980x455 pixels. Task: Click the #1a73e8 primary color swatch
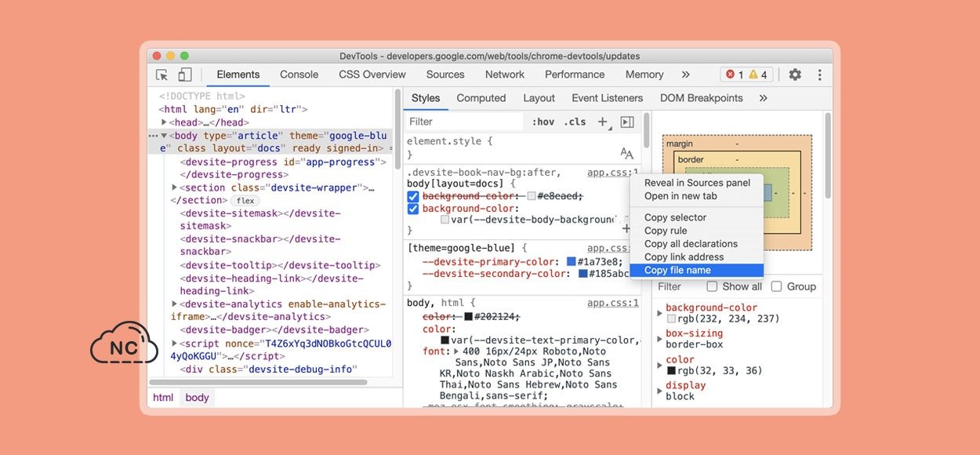(572, 261)
